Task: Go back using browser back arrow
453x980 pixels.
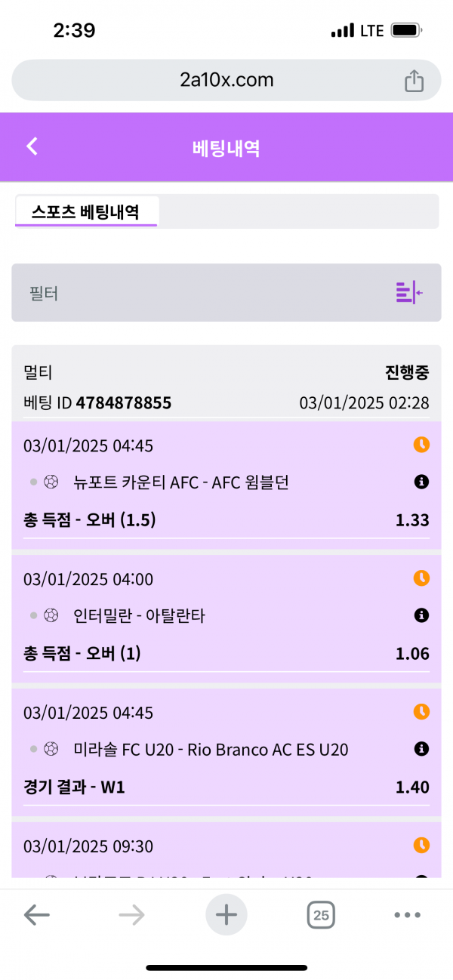Action: click(36, 916)
